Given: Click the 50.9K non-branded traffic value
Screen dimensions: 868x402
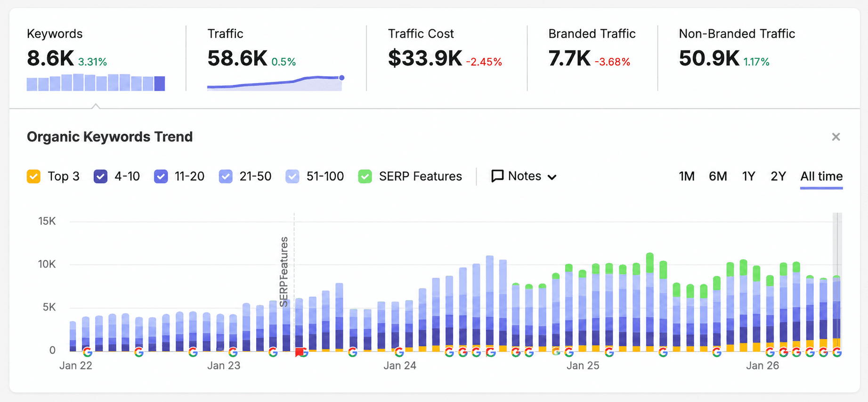Looking at the screenshot, I should pyautogui.click(x=709, y=58).
